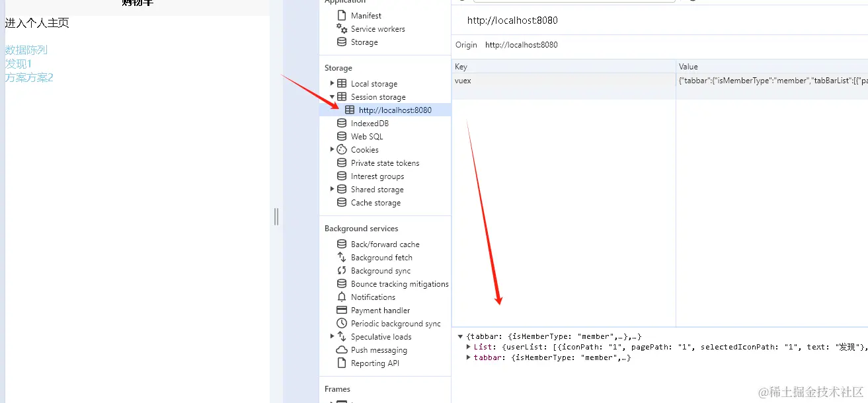
Task: Click the Cookies cookie icon
Action: tap(342, 149)
